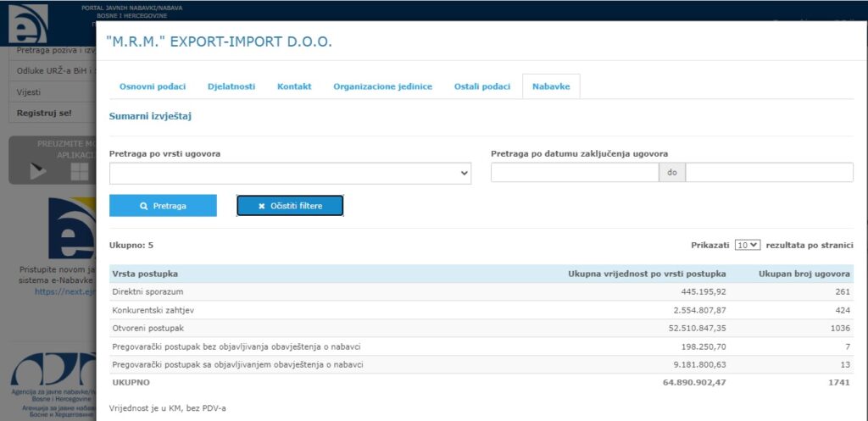Select Pregovarački postupak bez objavljivanja row

(x=481, y=346)
